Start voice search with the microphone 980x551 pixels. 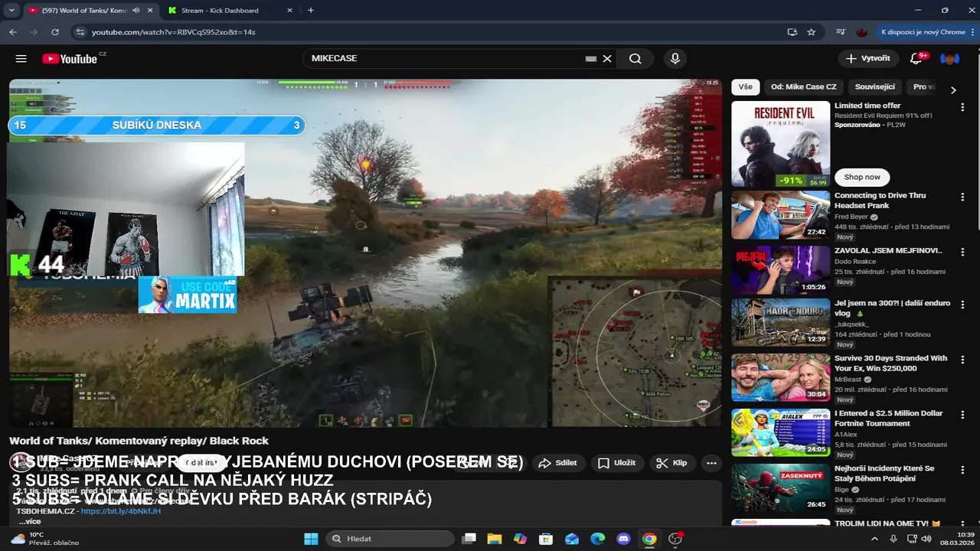coord(675,59)
